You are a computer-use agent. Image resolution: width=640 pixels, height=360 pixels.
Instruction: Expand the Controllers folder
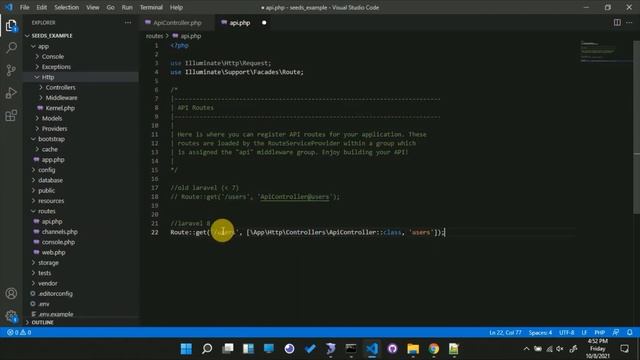[x=60, y=87]
